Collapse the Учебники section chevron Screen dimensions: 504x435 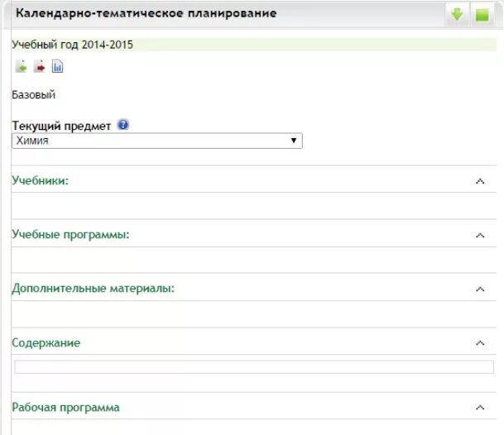(x=480, y=181)
